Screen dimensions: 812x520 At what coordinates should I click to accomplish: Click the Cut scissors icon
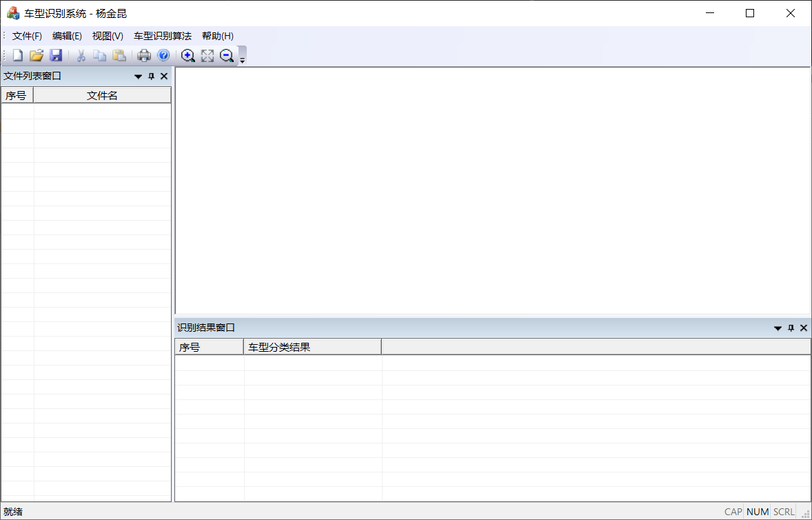point(81,55)
